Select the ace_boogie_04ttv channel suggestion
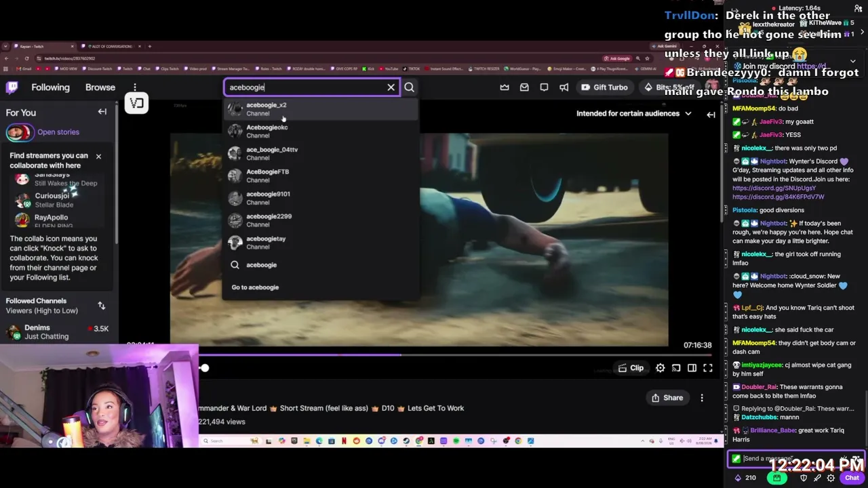This screenshot has width=868, height=488. click(321, 154)
